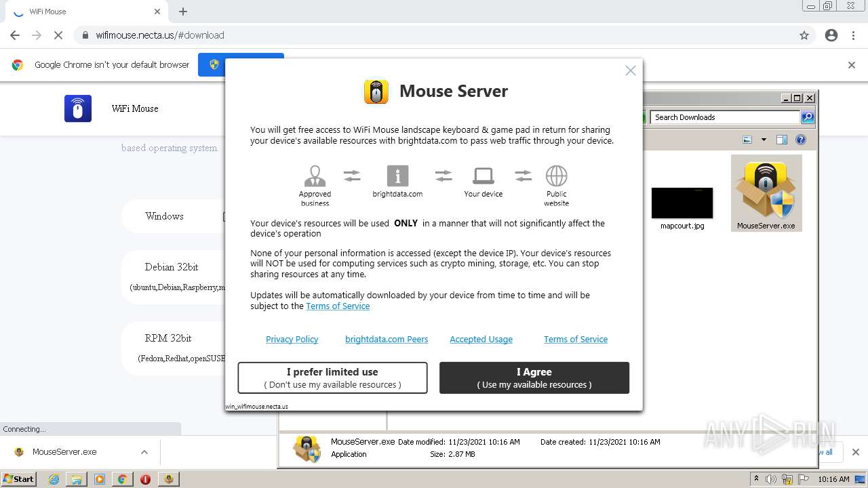Expand the view options dropdown arrow
This screenshot has height=488, width=868.
764,140
